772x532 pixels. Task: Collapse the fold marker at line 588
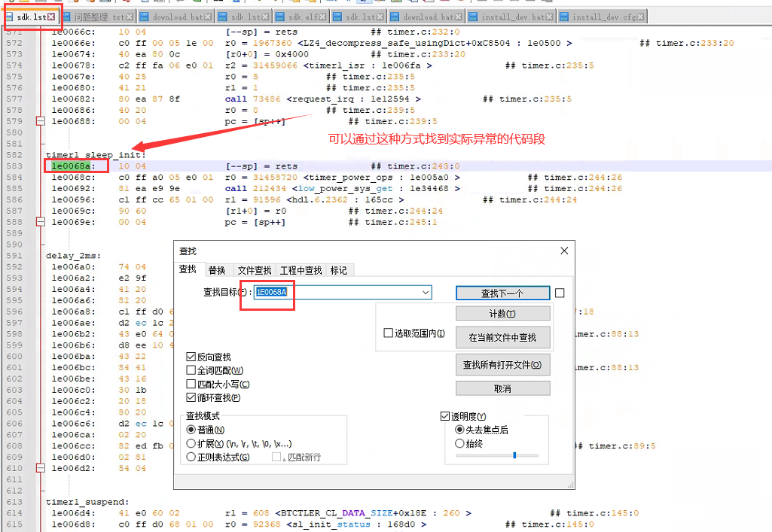(x=41, y=222)
